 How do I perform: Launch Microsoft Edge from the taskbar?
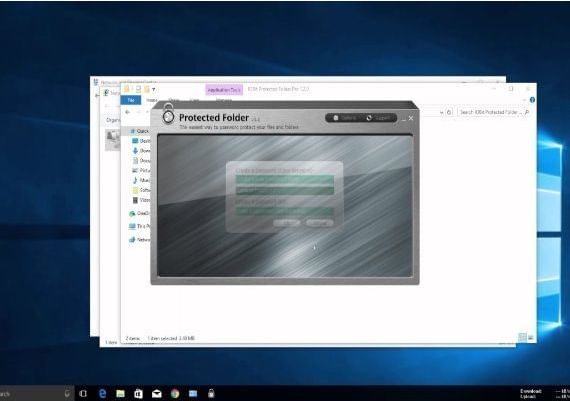[103, 393]
